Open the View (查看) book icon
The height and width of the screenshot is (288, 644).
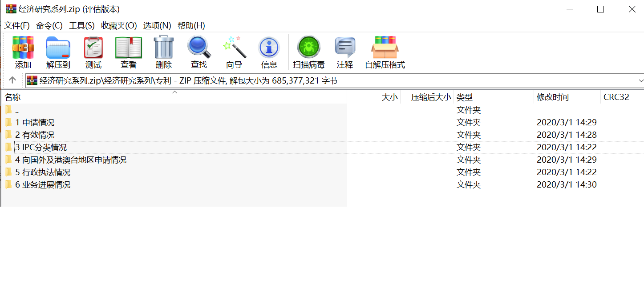tap(129, 48)
